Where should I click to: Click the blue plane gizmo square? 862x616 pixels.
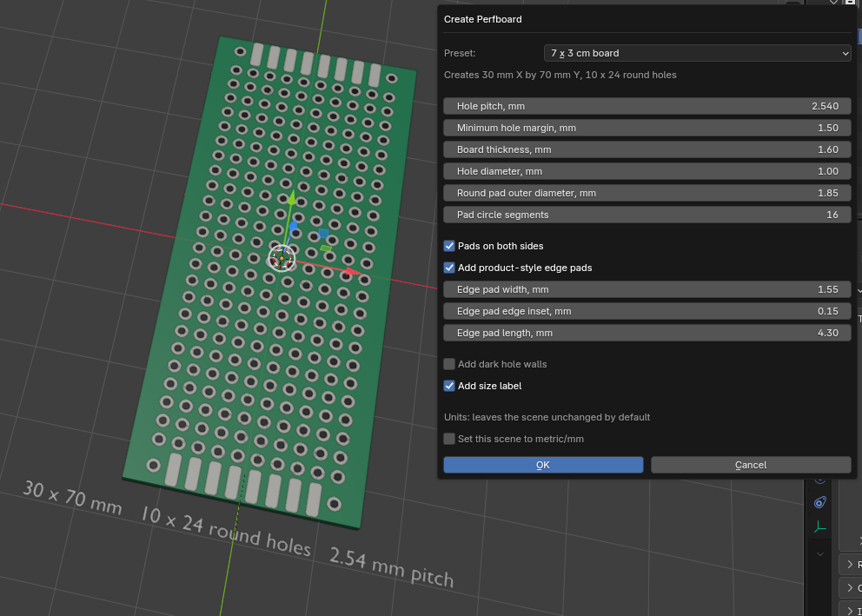[323, 234]
